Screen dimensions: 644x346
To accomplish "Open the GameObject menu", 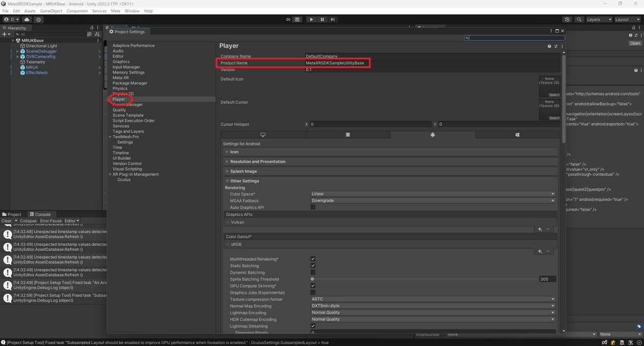I will [x=51, y=11].
